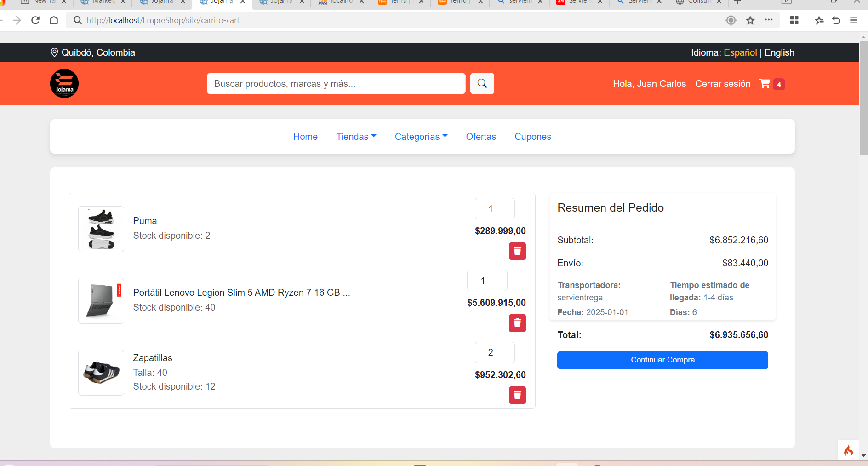Focus the product search input field
The image size is (868, 466).
click(x=336, y=84)
